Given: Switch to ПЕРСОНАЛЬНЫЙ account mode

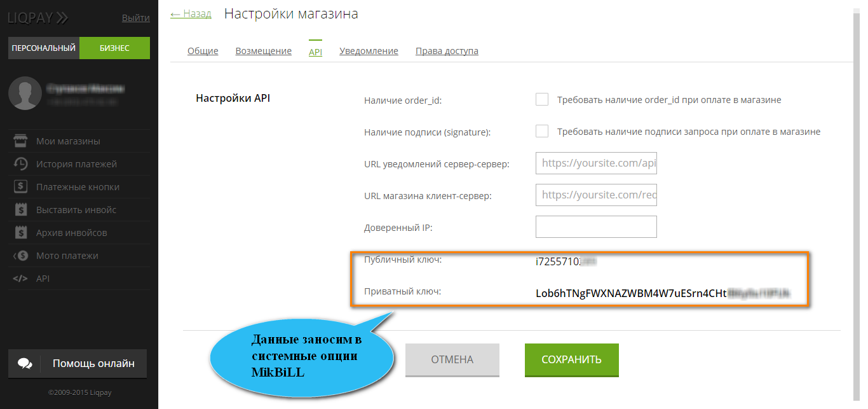Looking at the screenshot, I should click(x=44, y=48).
